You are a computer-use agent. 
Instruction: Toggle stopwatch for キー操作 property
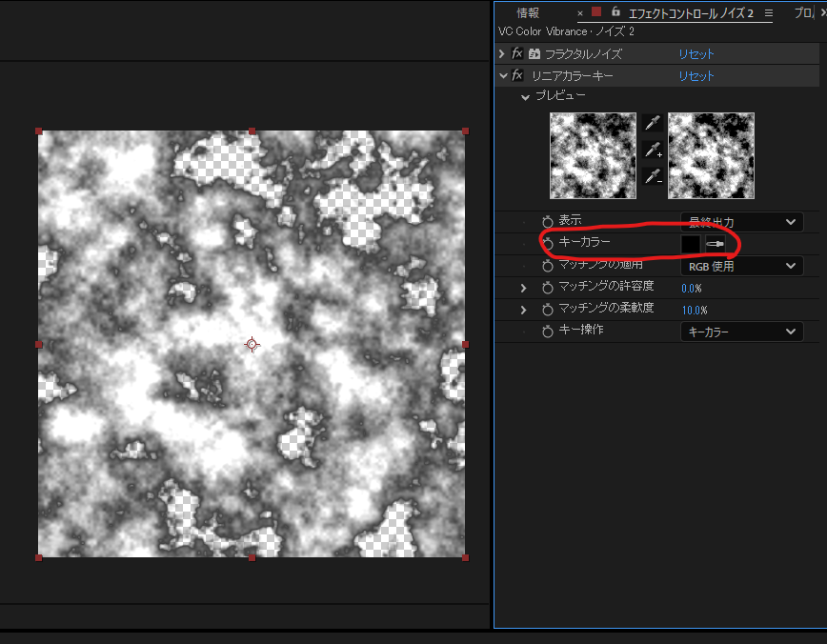coord(548,332)
